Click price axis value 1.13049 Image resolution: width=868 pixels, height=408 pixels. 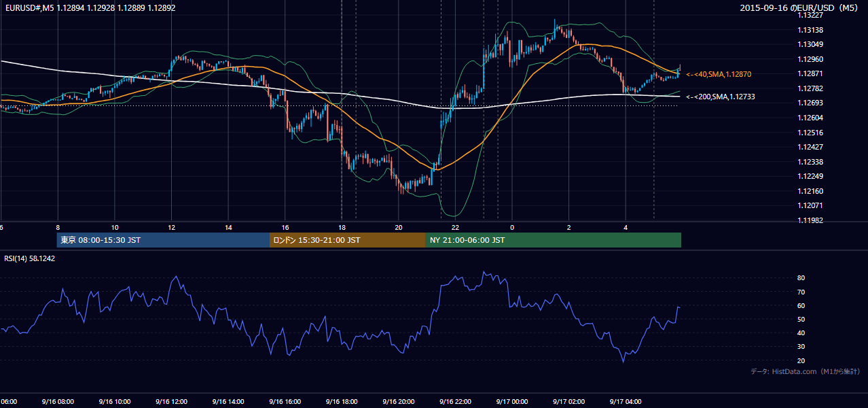[x=810, y=44]
